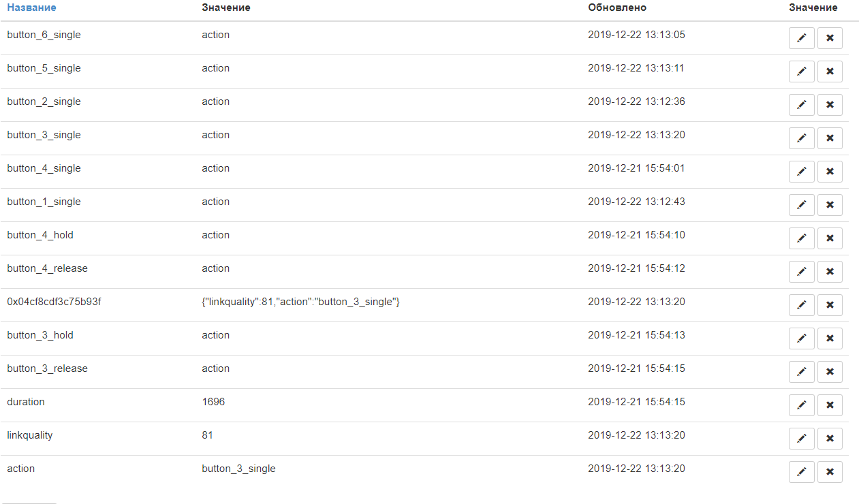
Task: Click the pencil icon for button_2_single
Action: point(801,105)
